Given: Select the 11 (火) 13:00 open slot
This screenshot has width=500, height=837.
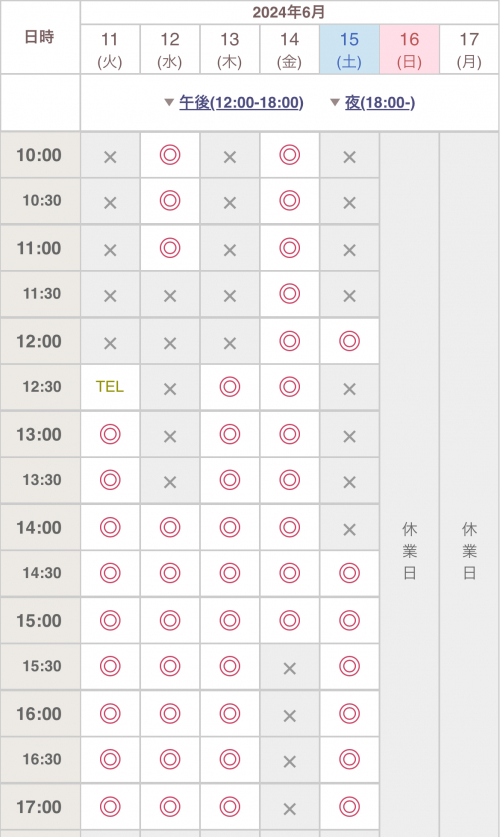Looking at the screenshot, I should 110,434.
